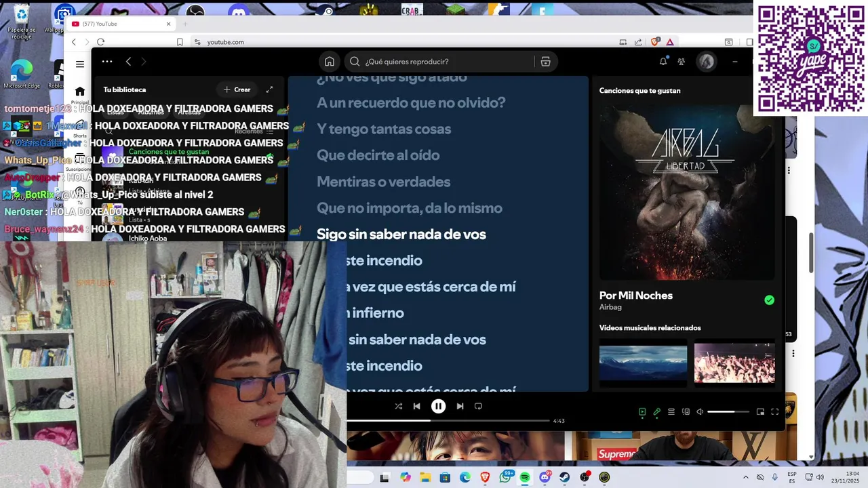Open Discord from the taskbar
Viewport: 868px width, 488px height.
coord(545,477)
